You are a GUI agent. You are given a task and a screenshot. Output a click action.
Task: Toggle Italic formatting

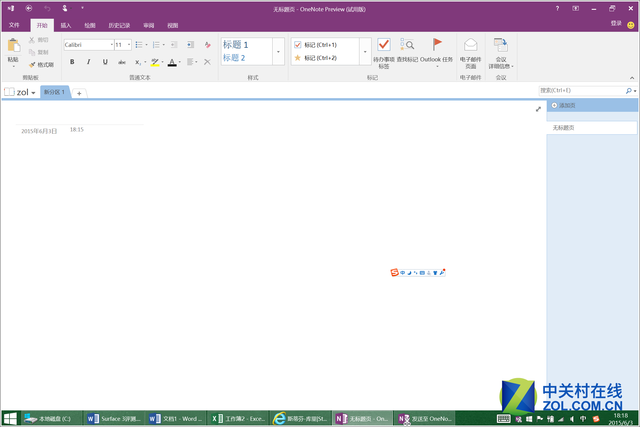[x=88, y=62]
